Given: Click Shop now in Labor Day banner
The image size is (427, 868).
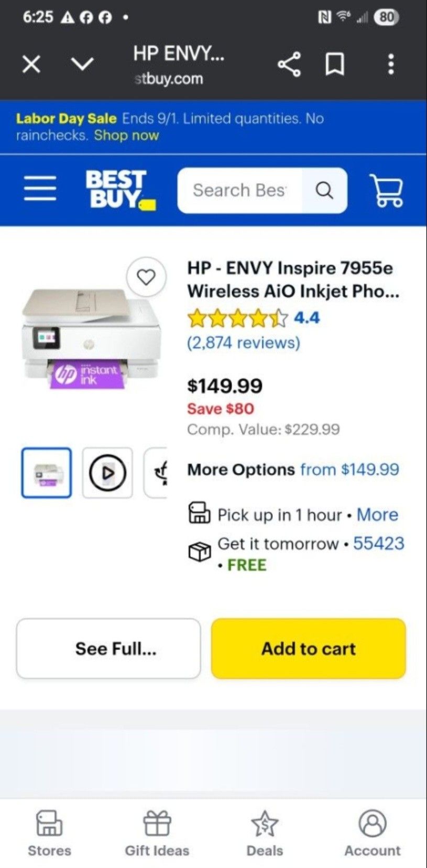Looking at the screenshot, I should coord(126,136).
